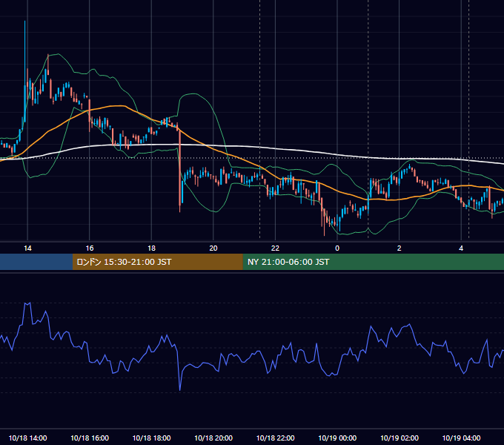Viewport: 504px width, 445px height.
Task: Click the hour label 2 on price chart axis
Action: [399, 248]
